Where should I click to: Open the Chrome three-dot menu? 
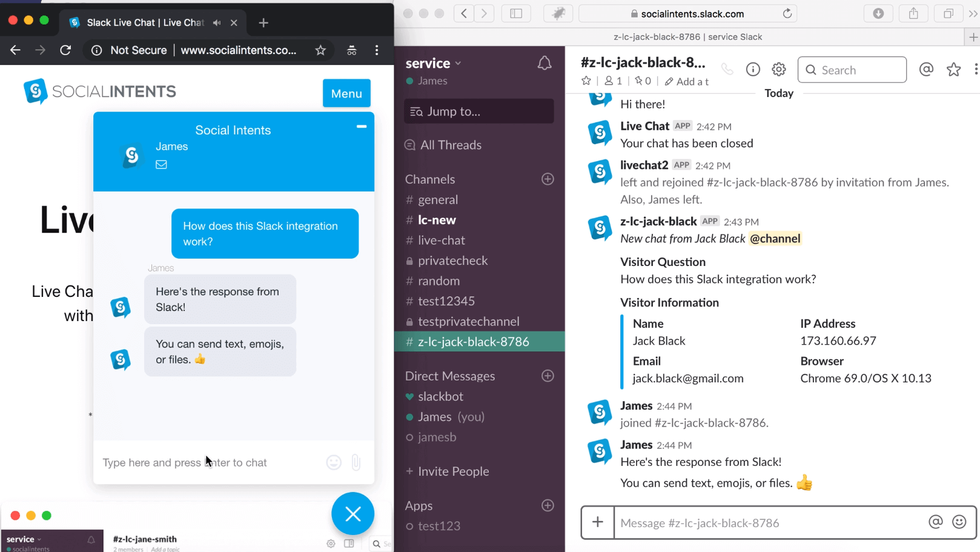pos(377,50)
